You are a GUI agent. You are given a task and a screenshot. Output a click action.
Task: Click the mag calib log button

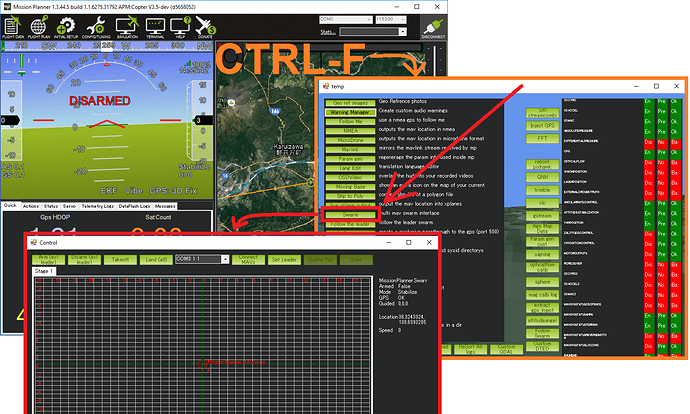click(542, 294)
